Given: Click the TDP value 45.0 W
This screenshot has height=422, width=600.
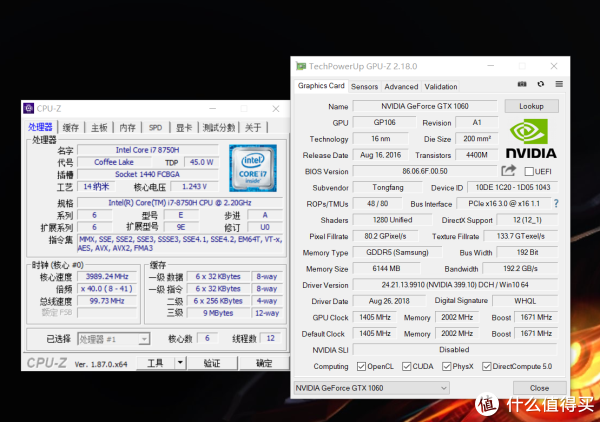Looking at the screenshot, I should [202, 162].
